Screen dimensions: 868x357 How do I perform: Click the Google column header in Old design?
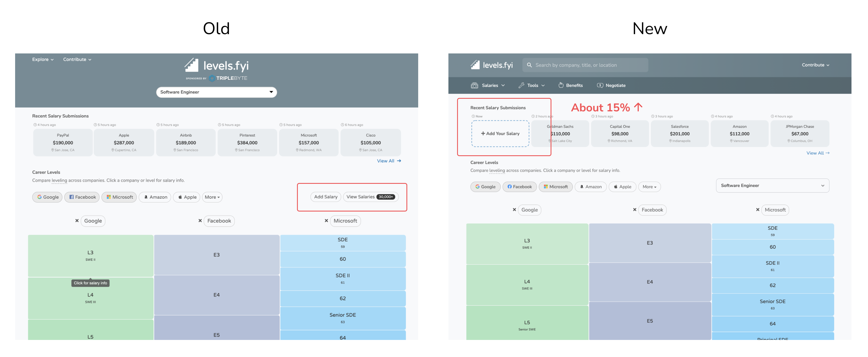(x=93, y=221)
